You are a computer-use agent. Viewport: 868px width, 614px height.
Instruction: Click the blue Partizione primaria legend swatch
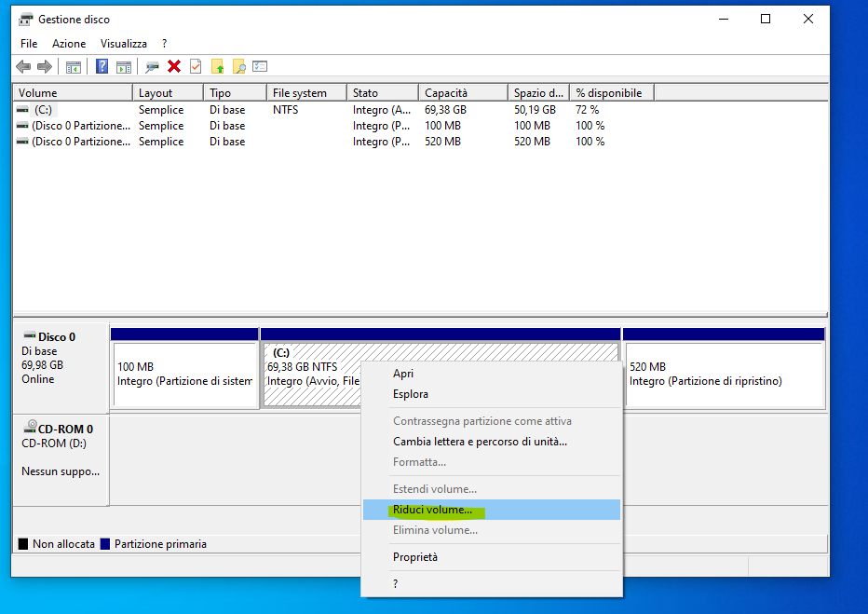pyautogui.click(x=105, y=544)
